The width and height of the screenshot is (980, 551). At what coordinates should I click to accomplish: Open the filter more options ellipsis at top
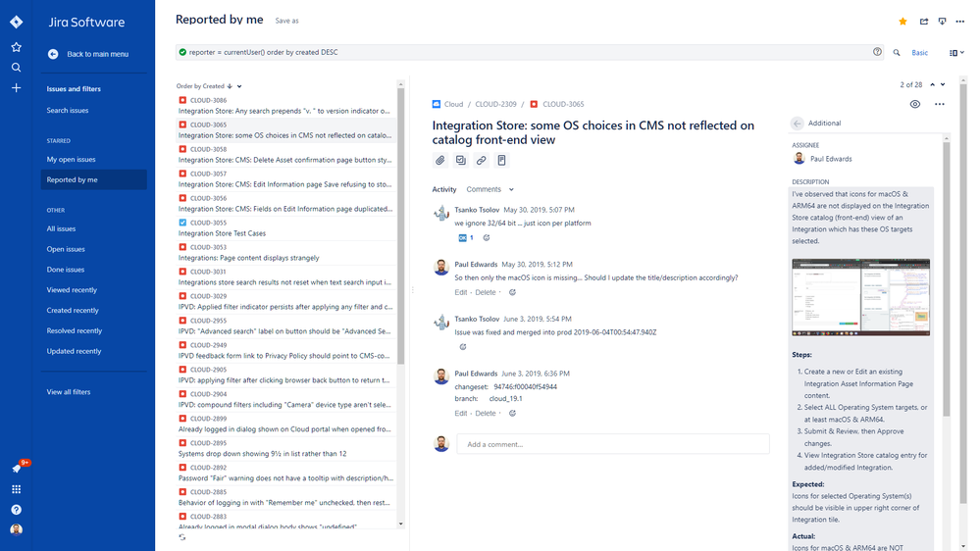(960, 22)
